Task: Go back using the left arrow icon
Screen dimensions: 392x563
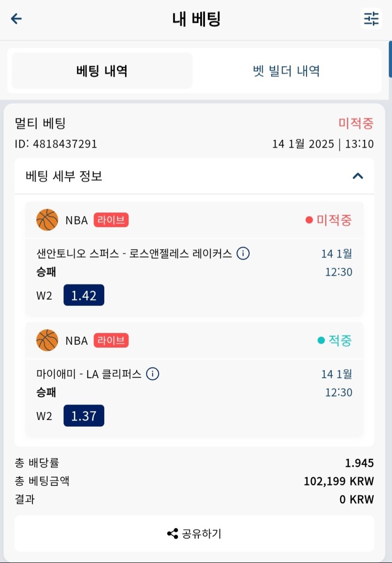Action: click(x=16, y=19)
